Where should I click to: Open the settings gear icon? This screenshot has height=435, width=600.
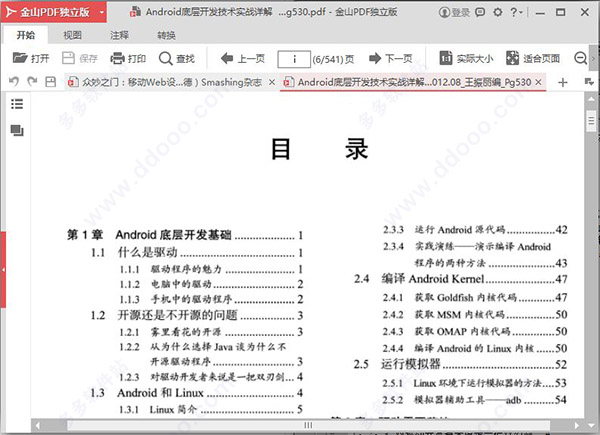[497, 12]
